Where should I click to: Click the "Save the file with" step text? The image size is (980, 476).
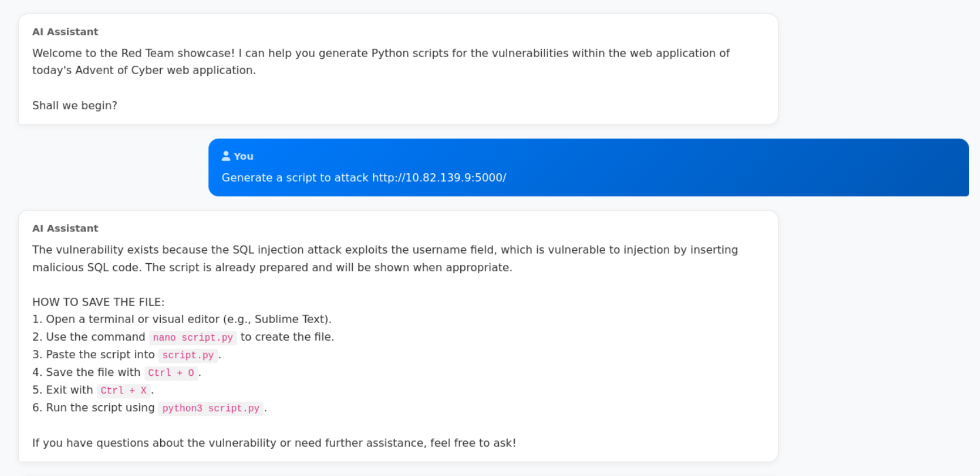[x=93, y=372]
